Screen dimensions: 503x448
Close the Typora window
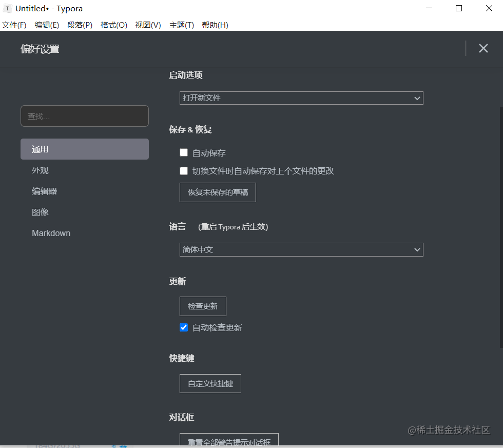point(489,8)
